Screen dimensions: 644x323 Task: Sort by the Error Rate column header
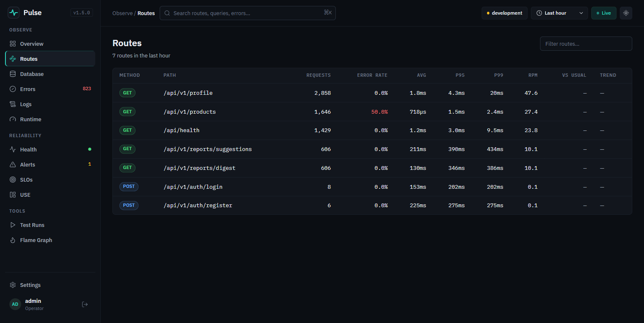point(372,76)
